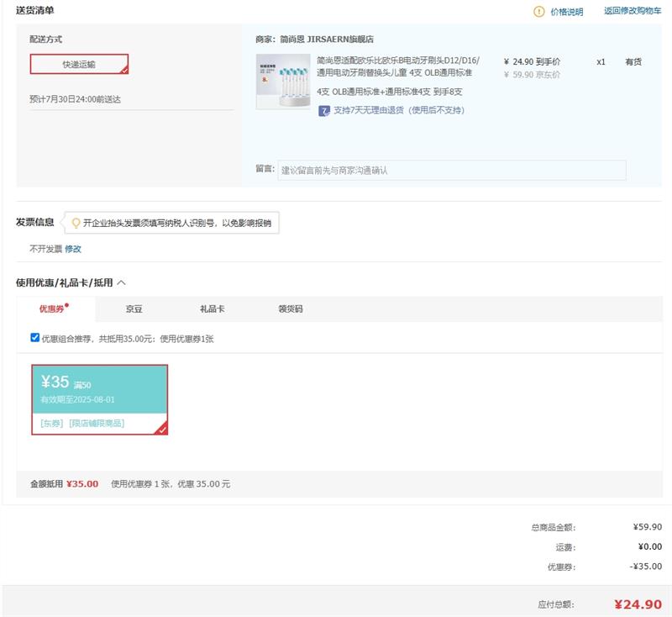Toggle the 优惠组合推荐 checkbox
The image size is (672, 617).
pyautogui.click(x=35, y=338)
